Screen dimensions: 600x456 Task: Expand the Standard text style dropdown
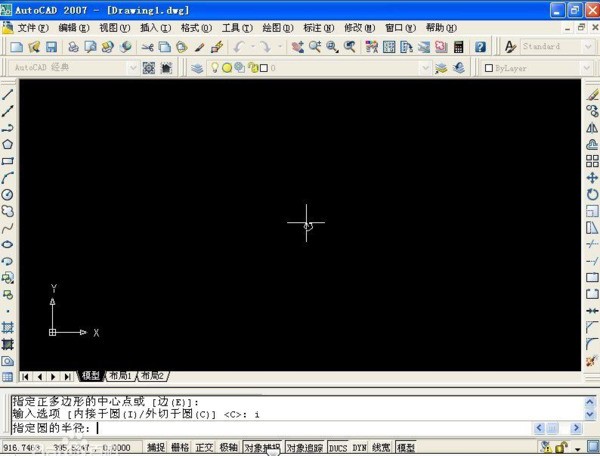[556, 47]
